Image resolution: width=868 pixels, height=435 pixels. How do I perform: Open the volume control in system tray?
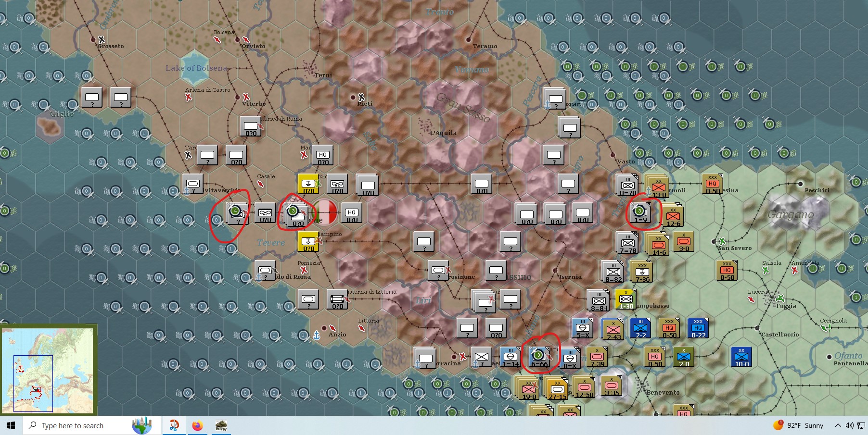coord(849,425)
